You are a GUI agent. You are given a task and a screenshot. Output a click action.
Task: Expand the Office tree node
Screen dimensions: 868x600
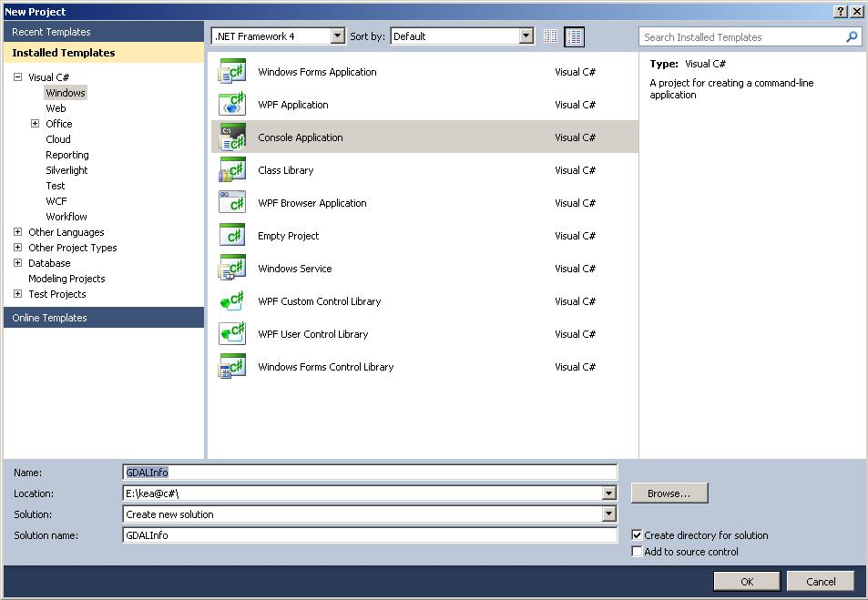[x=35, y=124]
